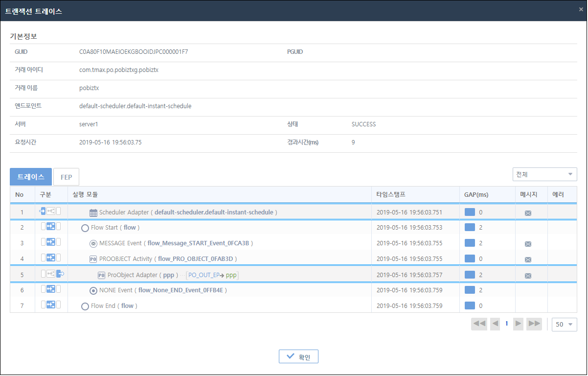Viewport: 588px width, 376px height.
Task: Click type indicator icon in row 1
Action: point(50,212)
